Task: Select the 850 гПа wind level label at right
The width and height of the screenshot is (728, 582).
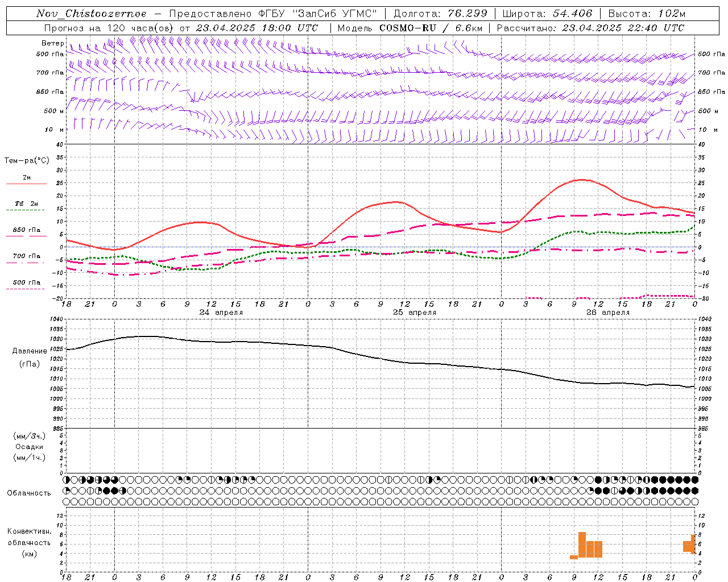Action: coord(712,92)
